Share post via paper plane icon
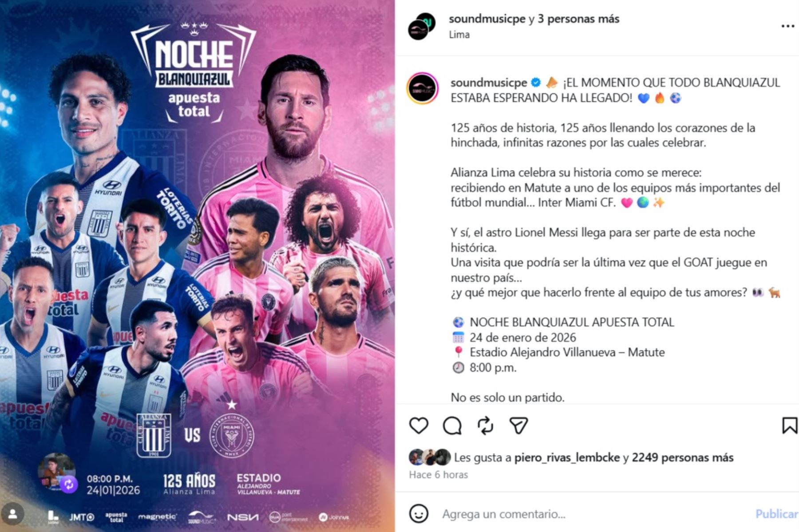 [518, 426]
